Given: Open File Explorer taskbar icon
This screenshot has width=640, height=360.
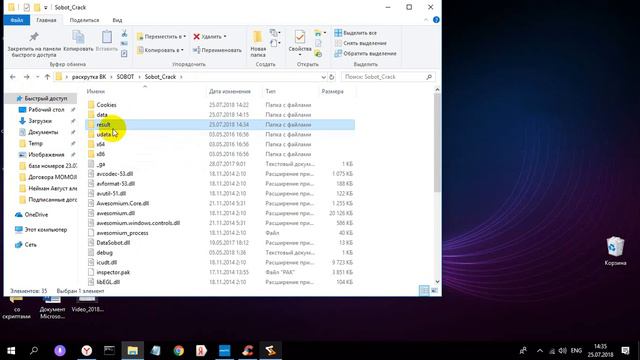Looking at the screenshot, I should 132,351.
